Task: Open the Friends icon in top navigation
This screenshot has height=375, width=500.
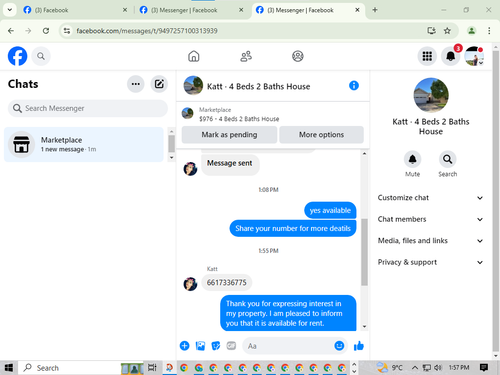Action: click(246, 56)
